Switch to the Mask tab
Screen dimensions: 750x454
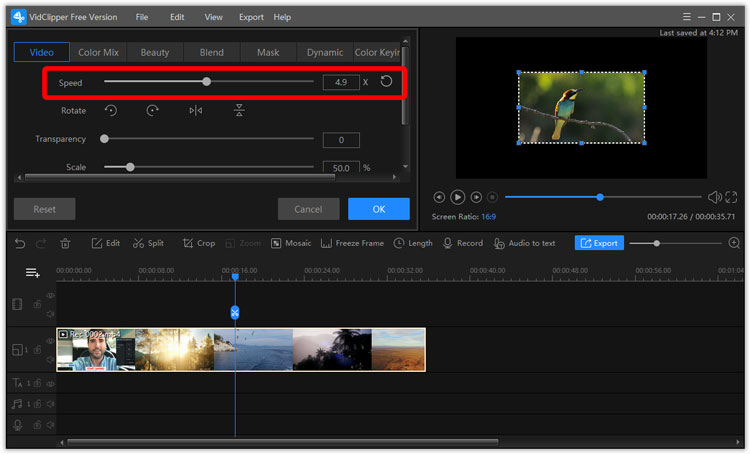[x=268, y=52]
